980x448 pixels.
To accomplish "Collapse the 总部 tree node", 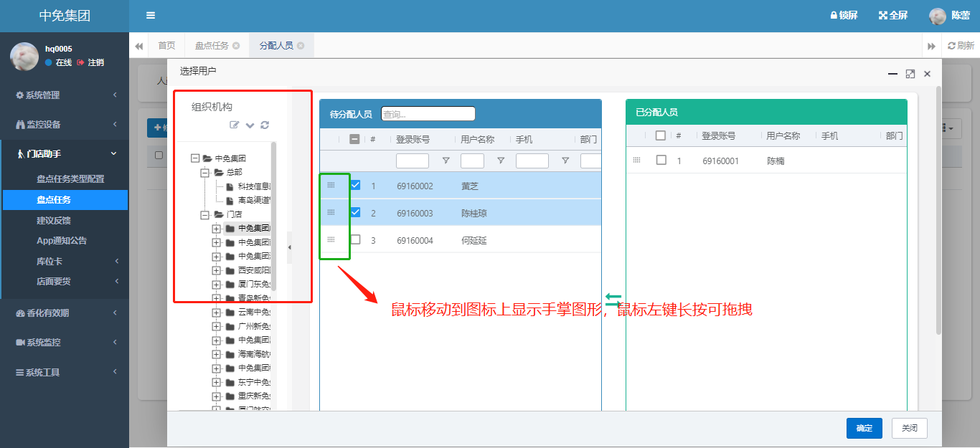I will 204,172.
